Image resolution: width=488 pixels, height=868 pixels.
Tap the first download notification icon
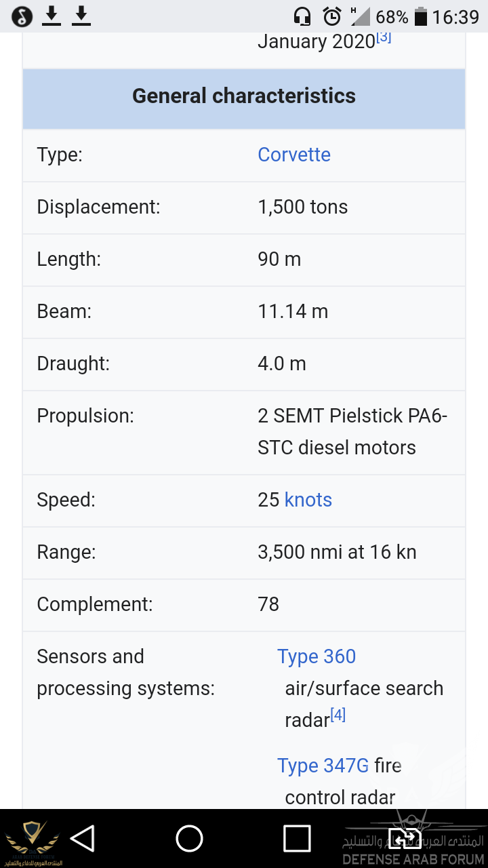coord(52,16)
